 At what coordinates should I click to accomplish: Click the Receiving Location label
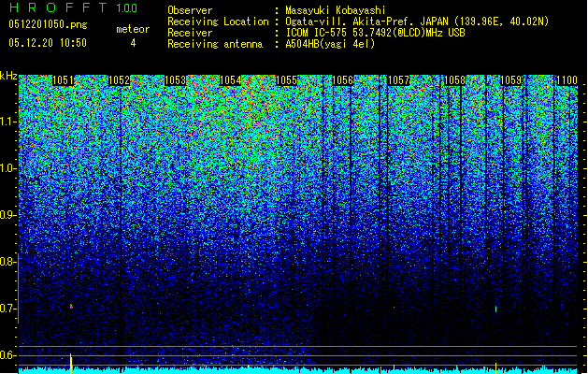click(218, 22)
